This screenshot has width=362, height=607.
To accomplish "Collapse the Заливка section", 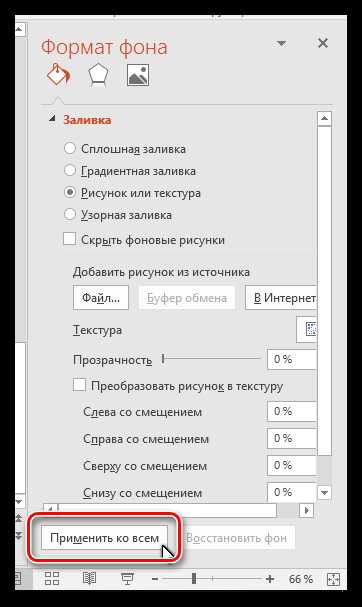I will pyautogui.click(x=52, y=120).
